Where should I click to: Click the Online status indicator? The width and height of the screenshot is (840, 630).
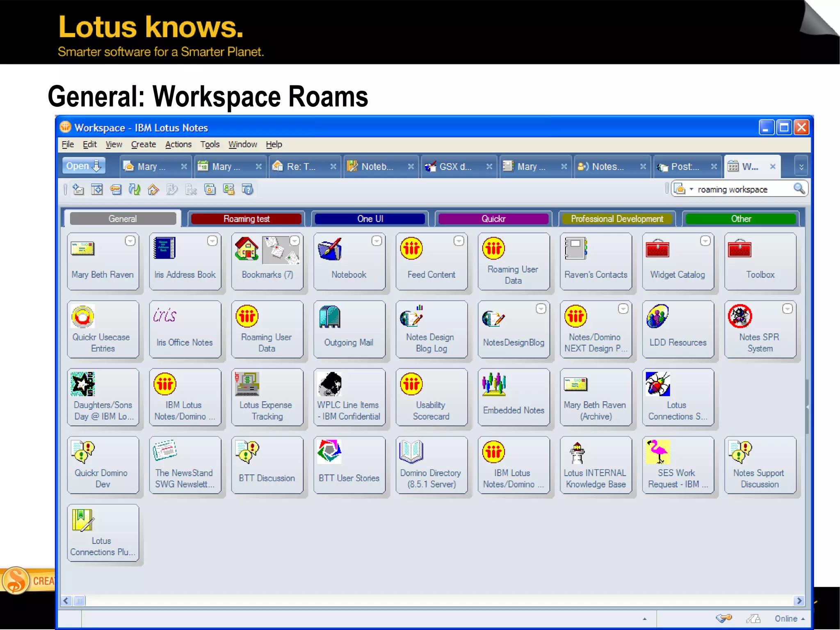790,619
